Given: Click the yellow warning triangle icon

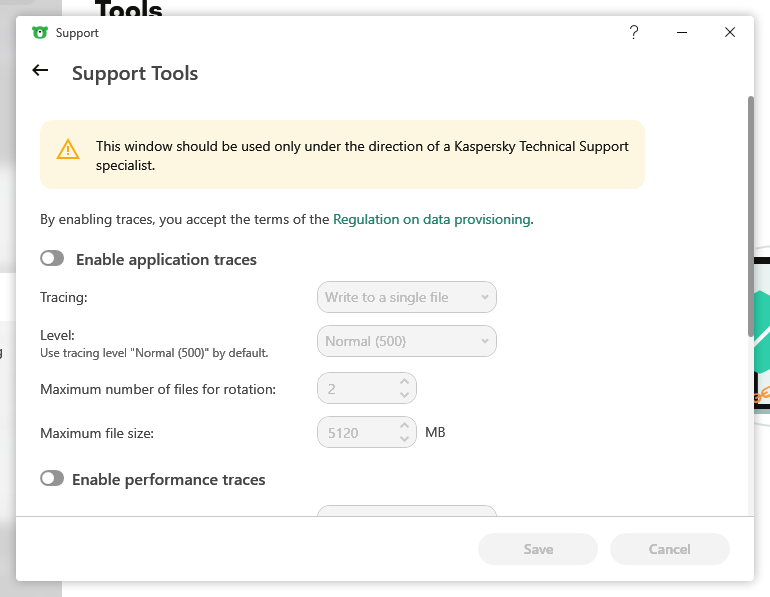Looking at the screenshot, I should coord(67,150).
